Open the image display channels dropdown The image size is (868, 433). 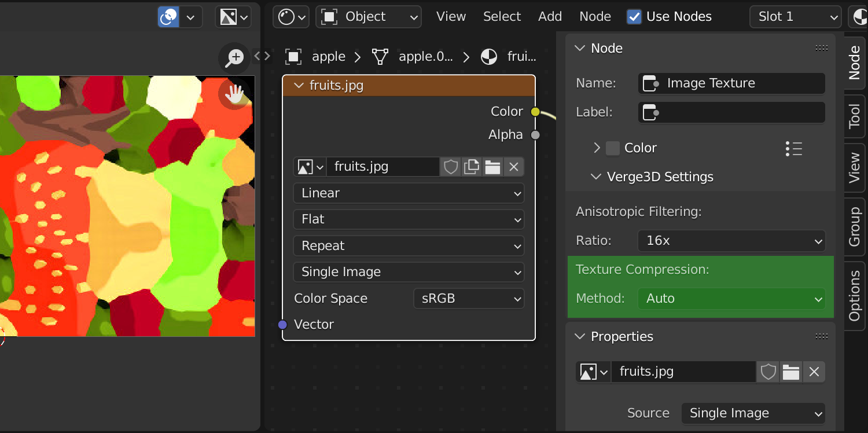pos(233,17)
